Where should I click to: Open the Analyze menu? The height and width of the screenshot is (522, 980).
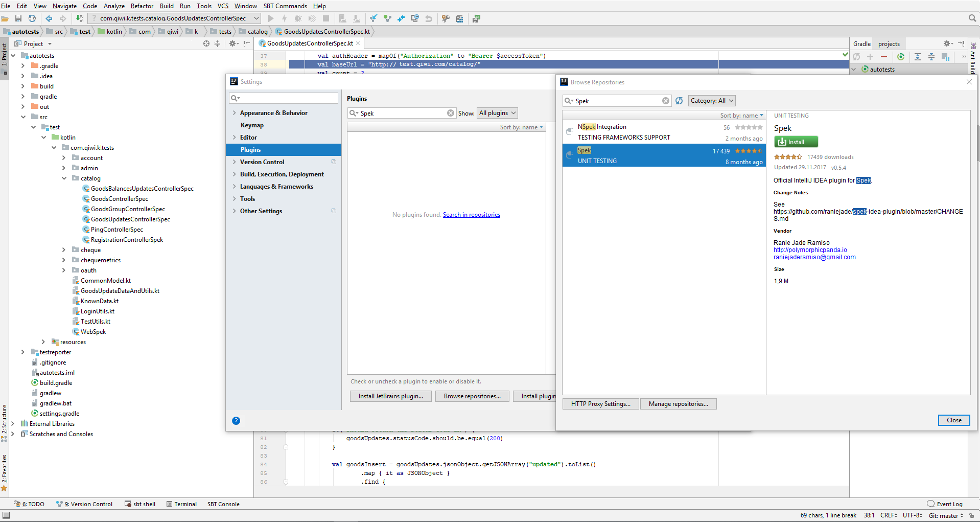[114, 6]
